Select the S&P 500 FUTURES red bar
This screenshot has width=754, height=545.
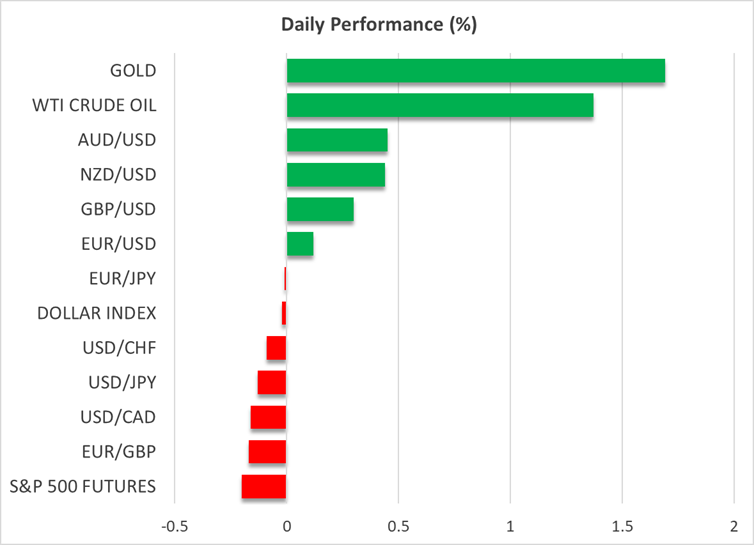tap(264, 486)
